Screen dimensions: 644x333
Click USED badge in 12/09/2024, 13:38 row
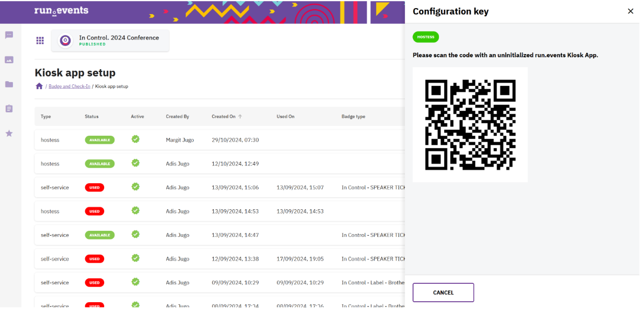coord(94,259)
